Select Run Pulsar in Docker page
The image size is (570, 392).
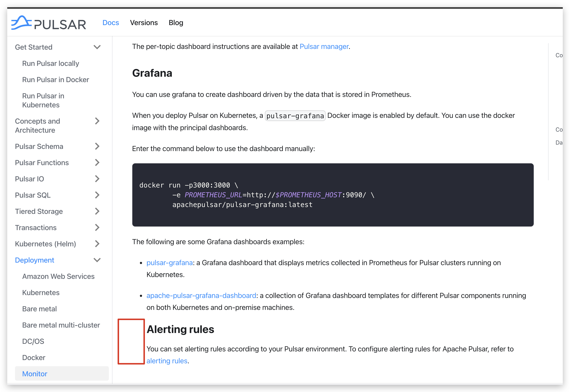tap(56, 80)
